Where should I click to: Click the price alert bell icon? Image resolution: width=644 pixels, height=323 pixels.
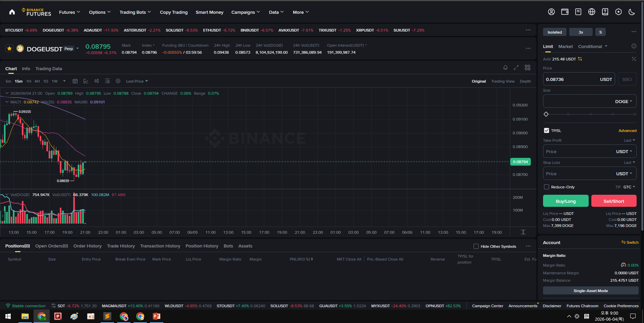(x=505, y=68)
